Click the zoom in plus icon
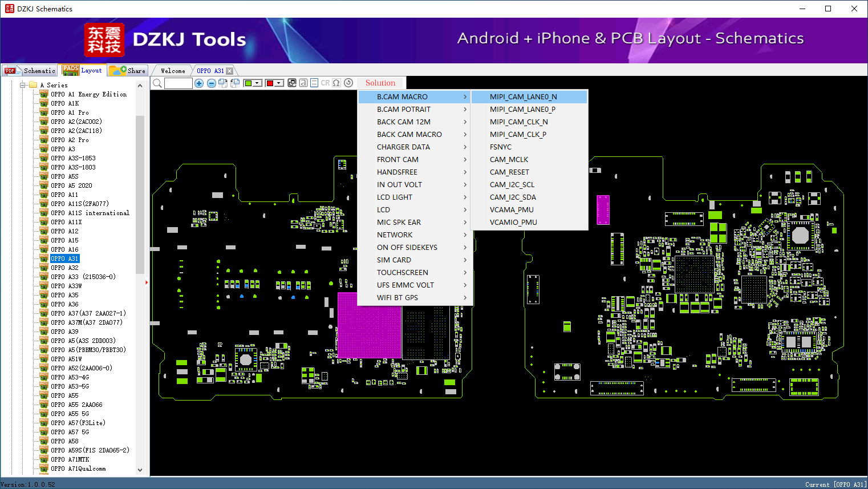Image resolution: width=868 pixels, height=489 pixels. [199, 83]
